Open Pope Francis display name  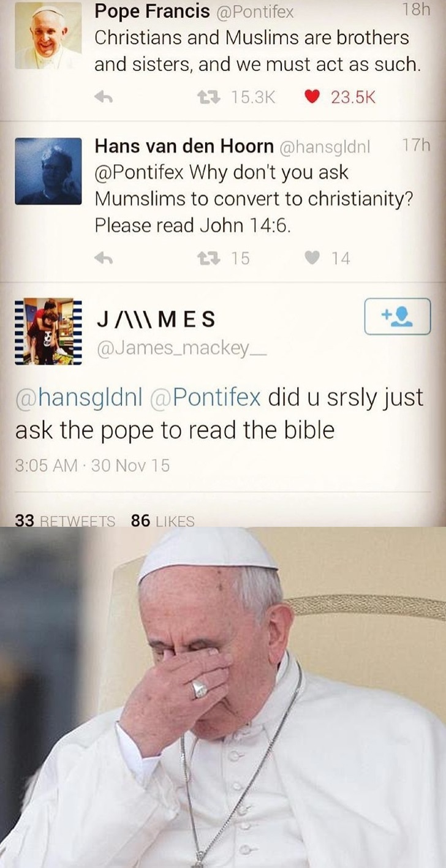pos(152,11)
